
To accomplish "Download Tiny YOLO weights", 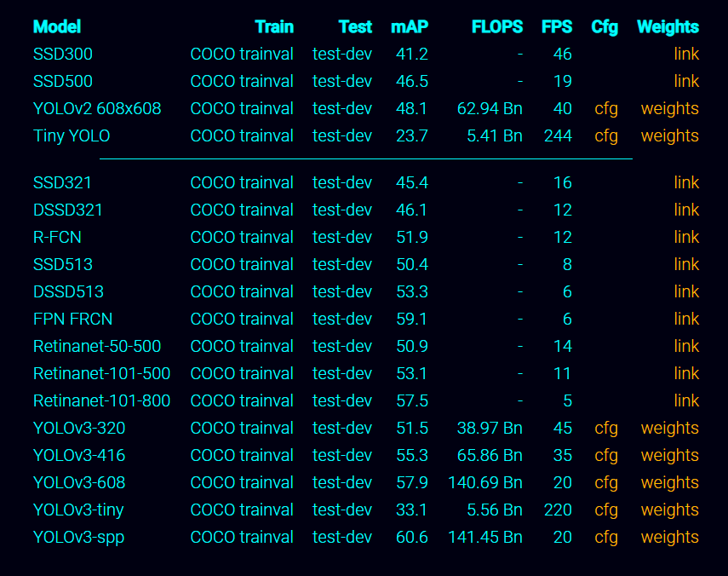I will click(x=669, y=136).
